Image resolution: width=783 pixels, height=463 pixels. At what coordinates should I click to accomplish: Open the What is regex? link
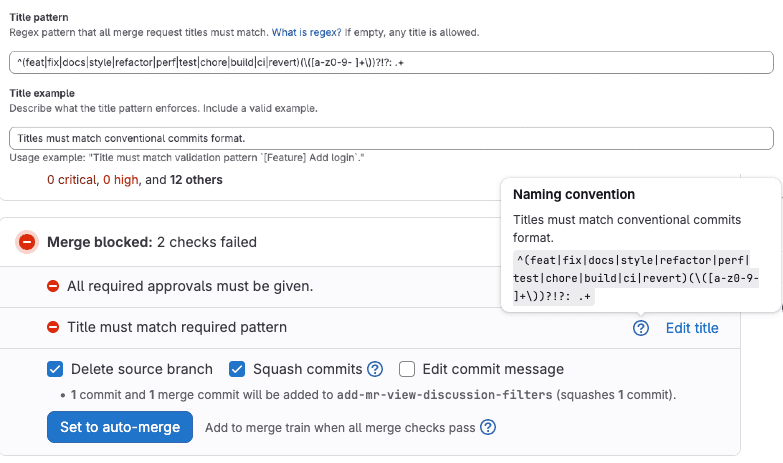[307, 32]
